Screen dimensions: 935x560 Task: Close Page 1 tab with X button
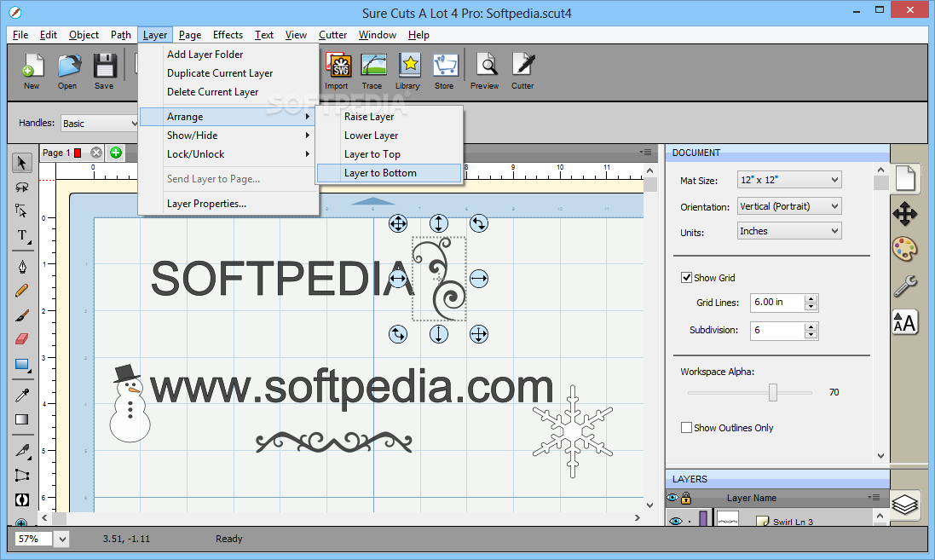tap(96, 153)
